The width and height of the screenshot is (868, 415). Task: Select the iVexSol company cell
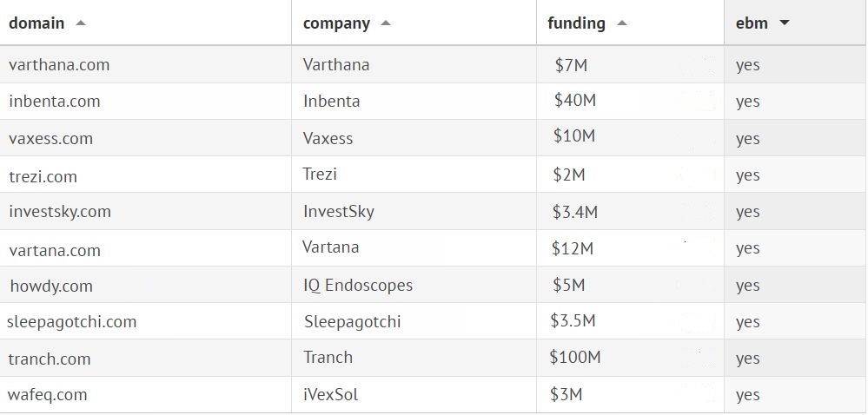pyautogui.click(x=330, y=395)
